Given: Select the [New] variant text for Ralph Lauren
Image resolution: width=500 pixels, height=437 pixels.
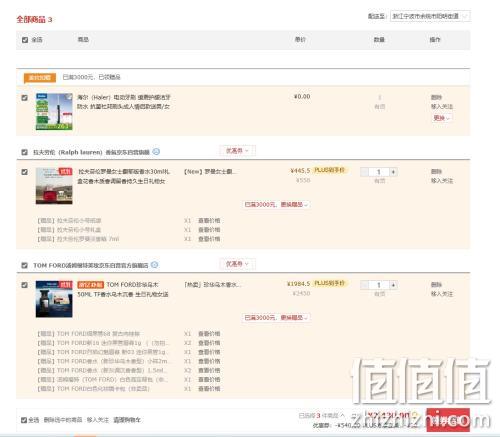Looking at the screenshot, I should (x=210, y=172).
